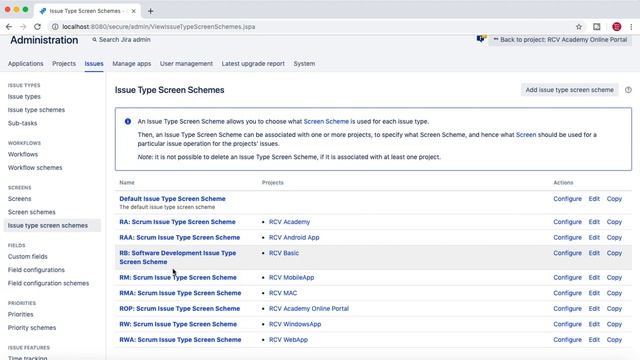This screenshot has width=640, height=360.
Task: Click Copy for RWA: Scrum scheme
Action: [614, 340]
